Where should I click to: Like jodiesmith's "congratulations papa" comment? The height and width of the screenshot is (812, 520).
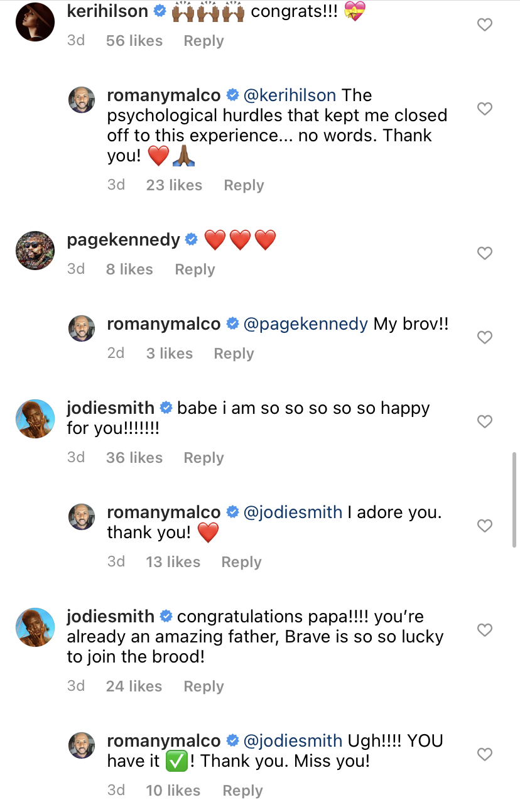click(485, 629)
